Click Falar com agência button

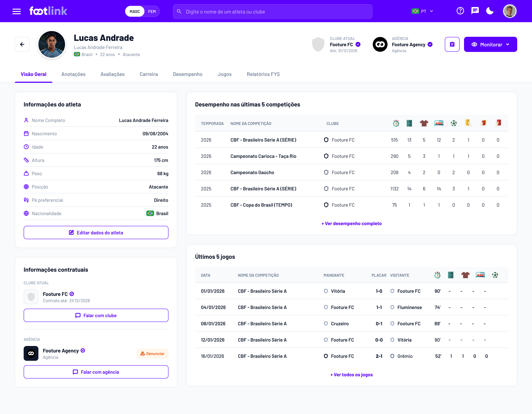96,372
